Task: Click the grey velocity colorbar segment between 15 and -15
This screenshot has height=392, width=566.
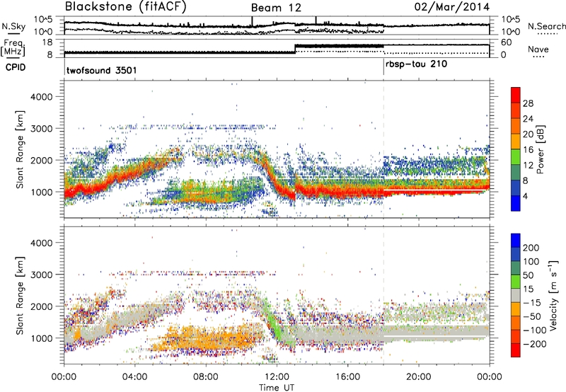Action: (x=516, y=295)
